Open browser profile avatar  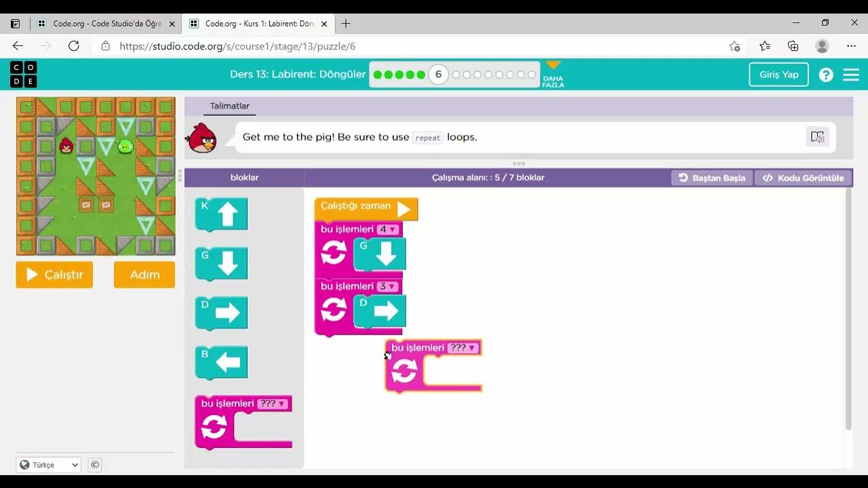point(822,46)
